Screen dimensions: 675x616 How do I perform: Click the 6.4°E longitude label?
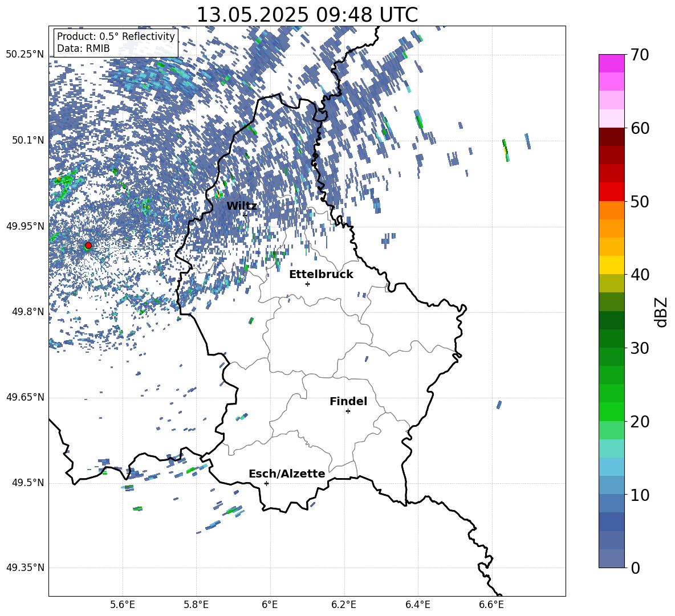click(x=417, y=605)
